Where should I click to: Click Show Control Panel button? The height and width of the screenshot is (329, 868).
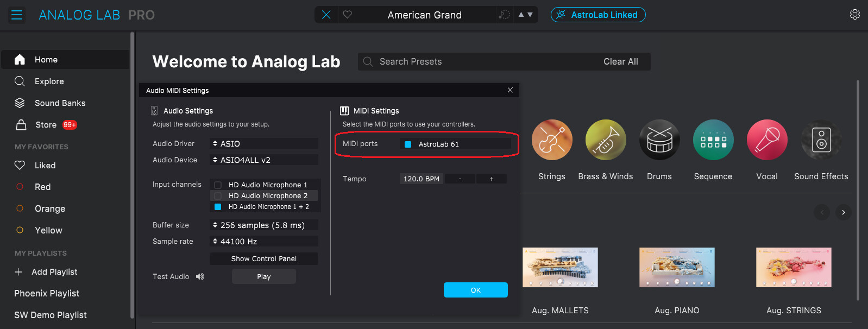click(x=264, y=258)
